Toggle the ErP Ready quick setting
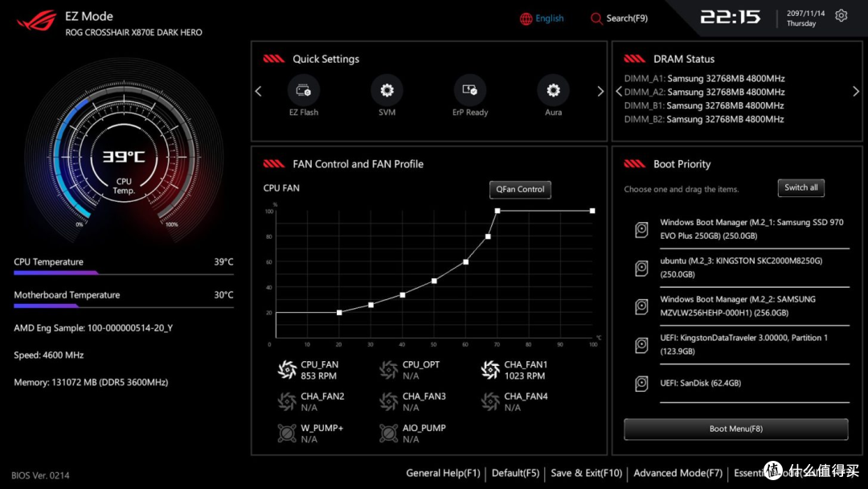 pyautogui.click(x=470, y=90)
